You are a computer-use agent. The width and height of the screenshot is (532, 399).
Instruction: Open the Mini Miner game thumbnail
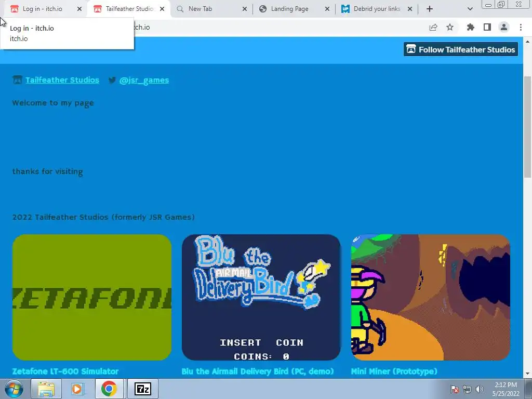(431, 297)
